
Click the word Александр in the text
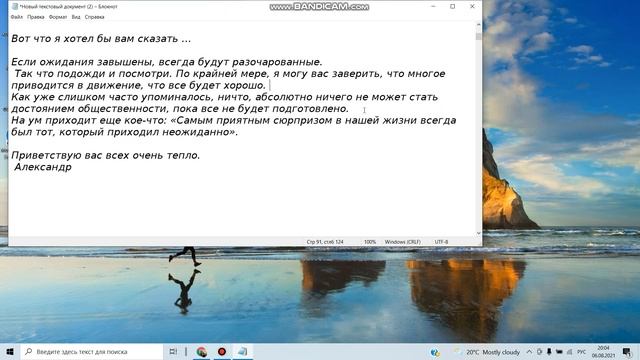[43, 167]
